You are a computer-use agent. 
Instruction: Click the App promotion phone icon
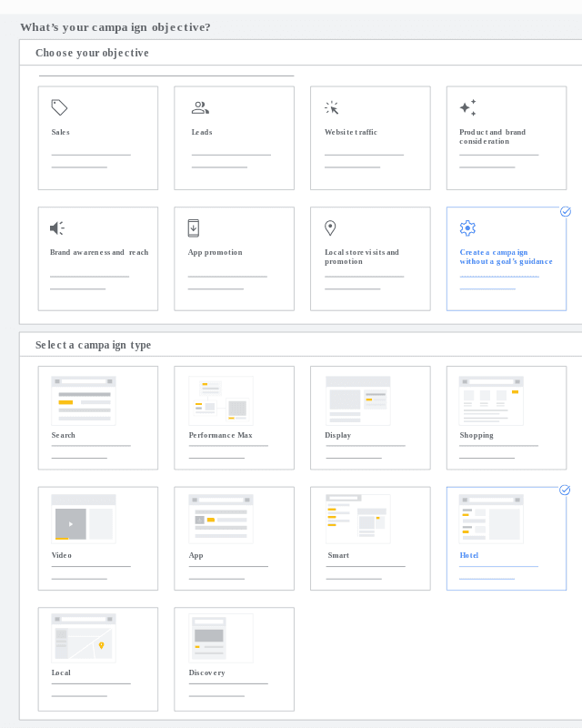point(194,227)
